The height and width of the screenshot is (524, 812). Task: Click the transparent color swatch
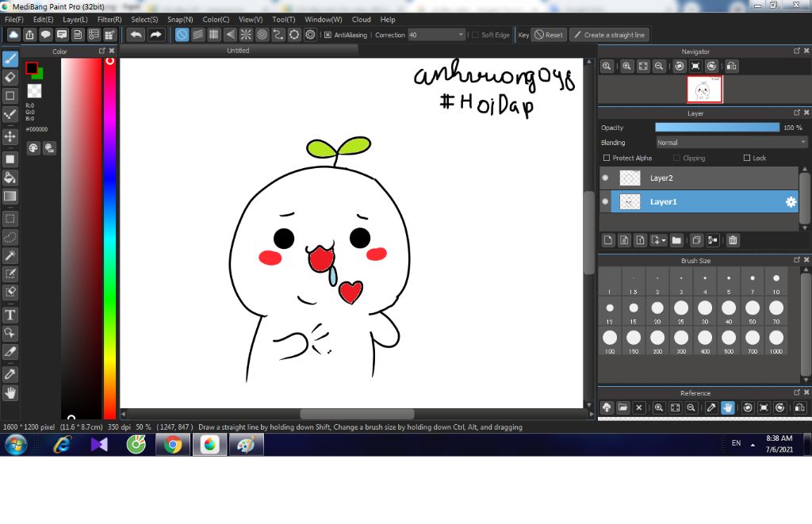pos(34,91)
